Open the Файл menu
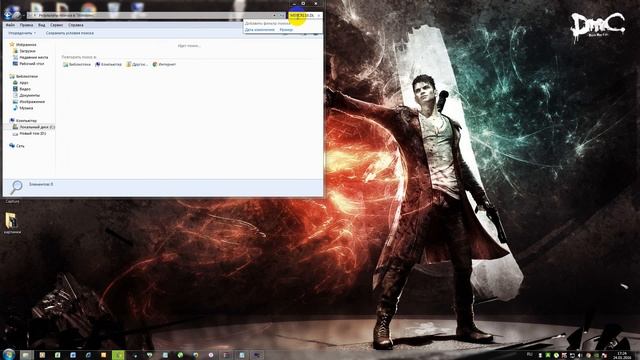Image resolution: width=640 pixels, height=360 pixels. pos(10,25)
